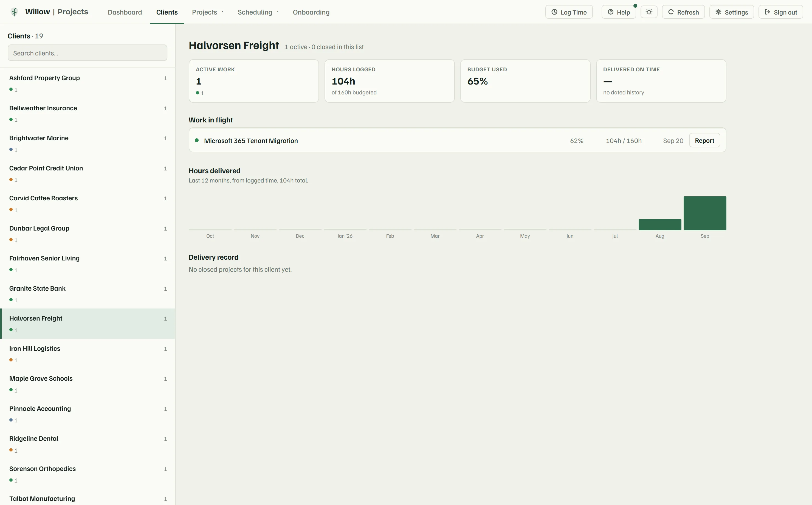This screenshot has width=812, height=505.
Task: Click the September hours bar in chart
Action: pyautogui.click(x=704, y=213)
